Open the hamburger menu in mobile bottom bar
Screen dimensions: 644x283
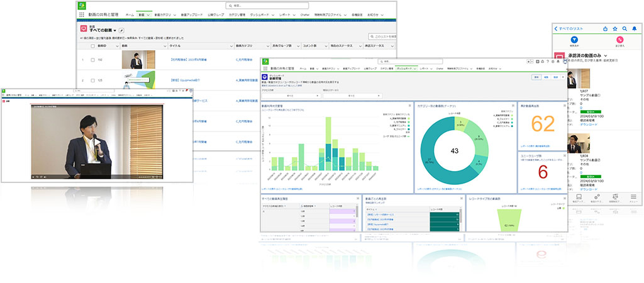[x=634, y=196]
